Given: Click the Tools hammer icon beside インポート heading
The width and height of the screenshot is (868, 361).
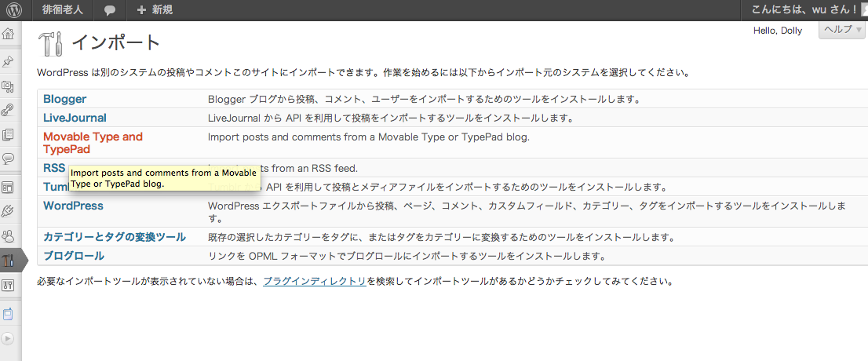Looking at the screenshot, I should 49,42.
